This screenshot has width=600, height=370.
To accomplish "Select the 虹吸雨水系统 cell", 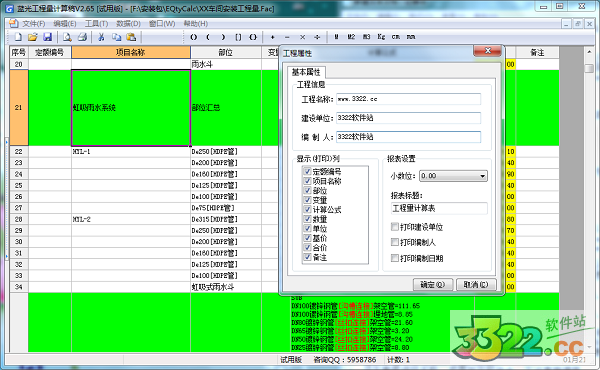I will [x=131, y=108].
